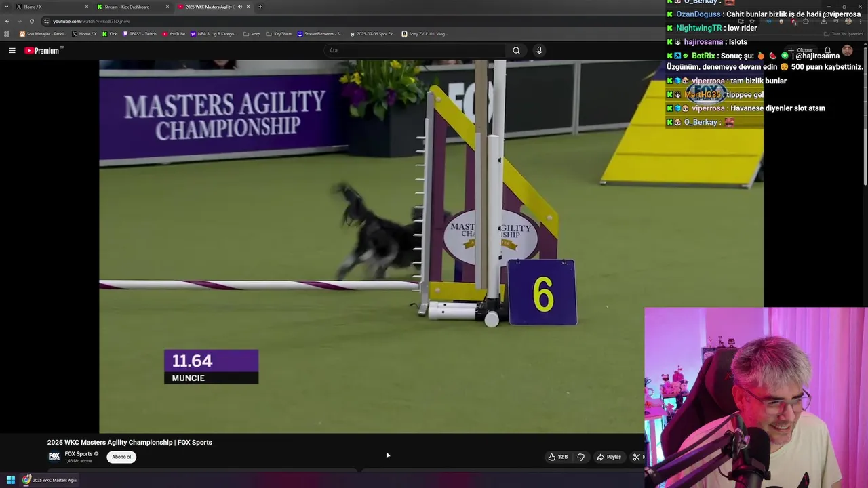This screenshot has width=868, height=488.
Task: Open the YouTube bookmark
Action: click(174, 34)
